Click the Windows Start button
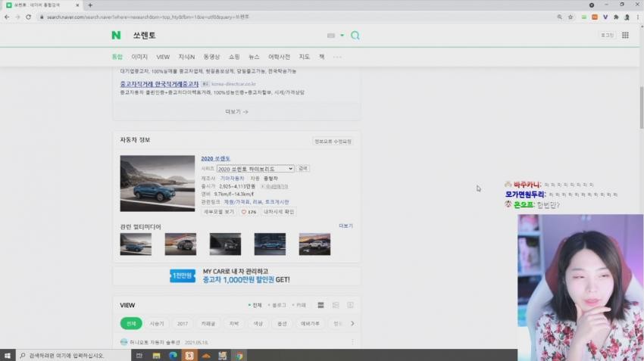 coord(7,355)
